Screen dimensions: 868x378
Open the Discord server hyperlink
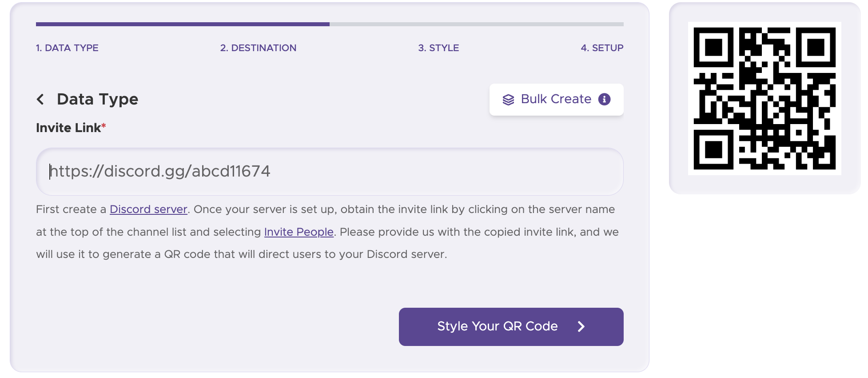148,209
